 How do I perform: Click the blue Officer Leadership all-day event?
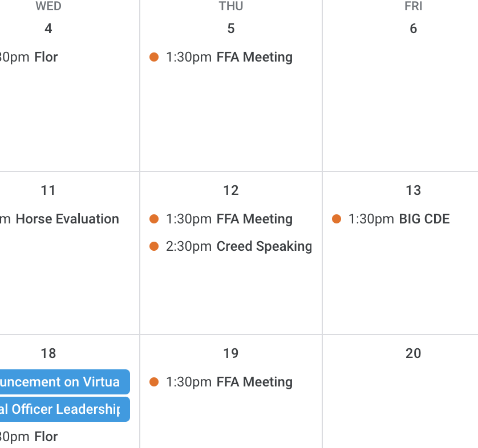pos(62,409)
